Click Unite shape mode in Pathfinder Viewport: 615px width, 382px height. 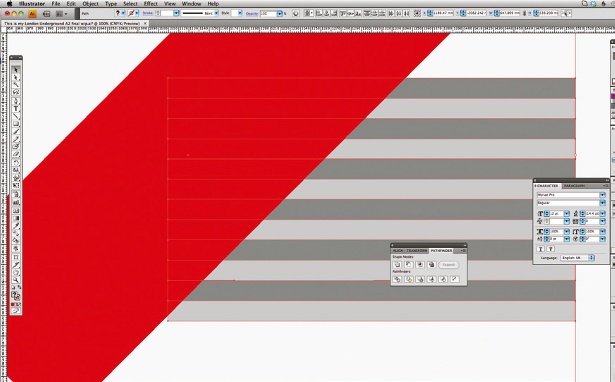[397, 265]
